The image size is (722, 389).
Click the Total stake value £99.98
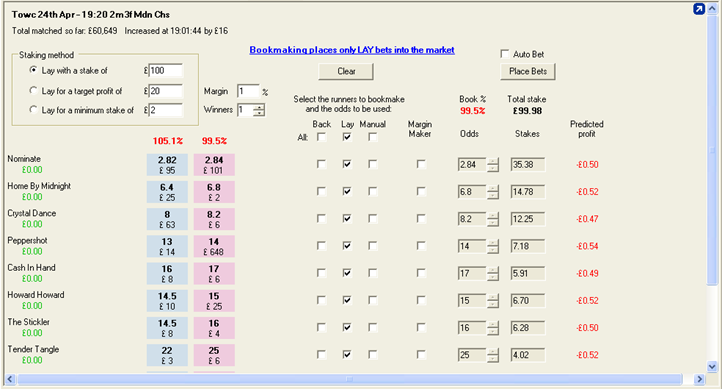coord(527,110)
